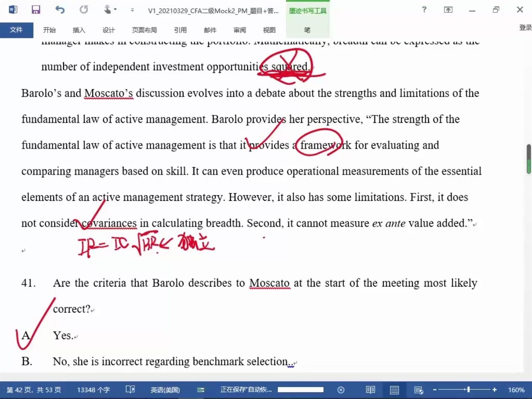Open Customize Quick Access Toolbar dropdown
This screenshot has height=399, width=532.
[x=132, y=10]
